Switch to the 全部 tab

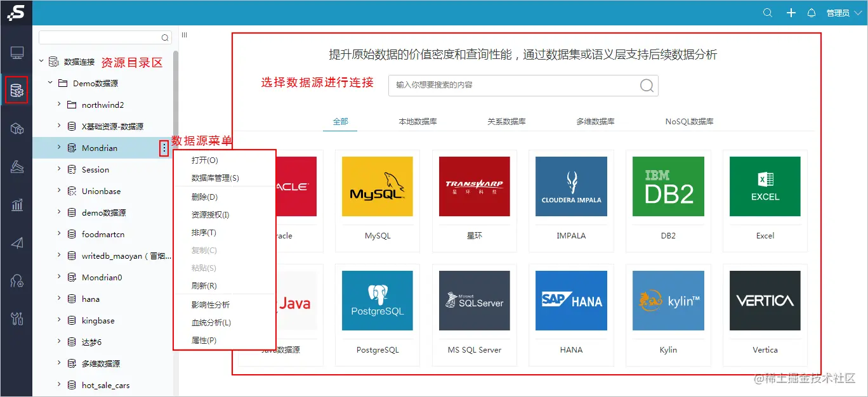pos(340,121)
